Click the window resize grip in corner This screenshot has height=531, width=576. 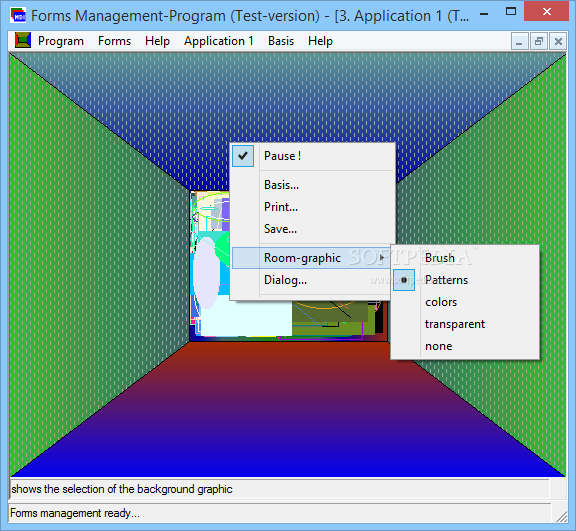[x=561, y=516]
